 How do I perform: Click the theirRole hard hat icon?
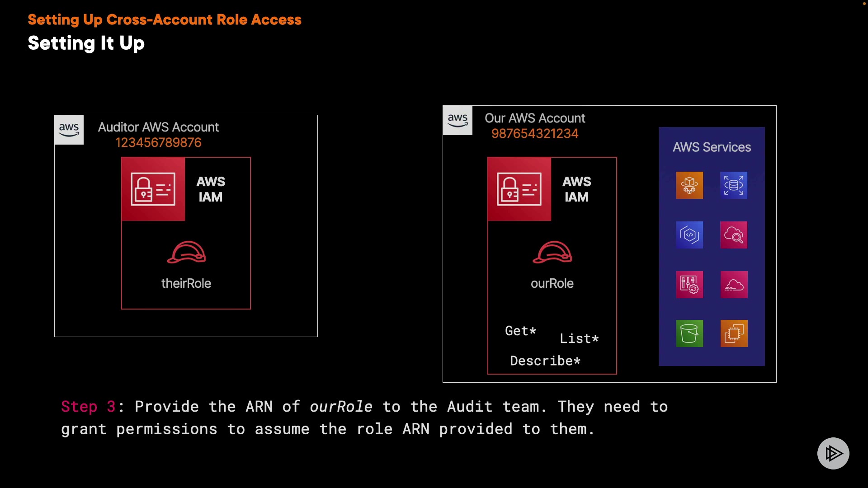[186, 252]
